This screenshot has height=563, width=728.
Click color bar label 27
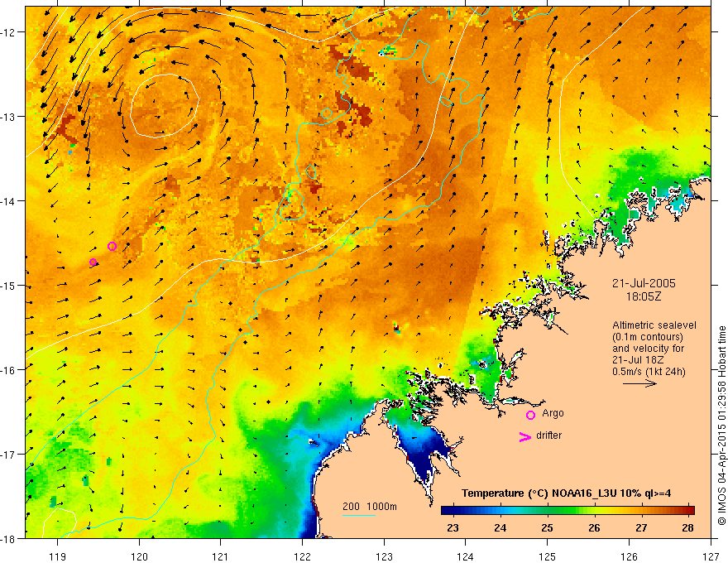[641, 527]
